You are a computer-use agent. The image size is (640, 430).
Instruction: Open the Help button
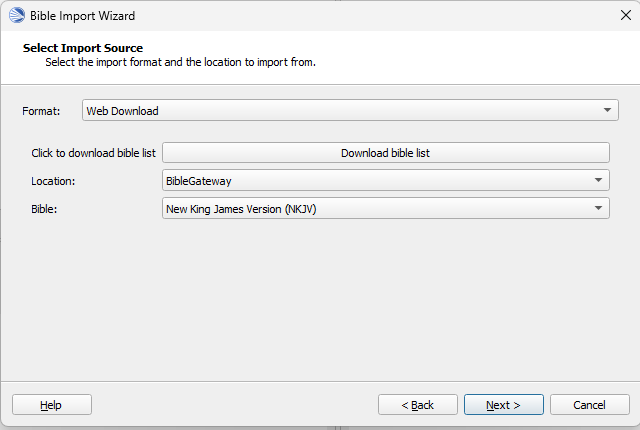(x=52, y=405)
